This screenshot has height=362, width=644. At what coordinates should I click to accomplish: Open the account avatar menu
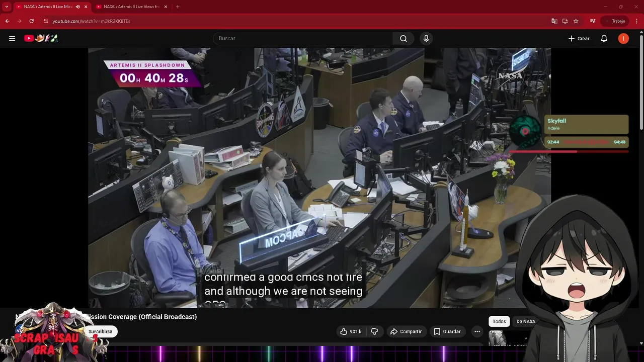(623, 38)
